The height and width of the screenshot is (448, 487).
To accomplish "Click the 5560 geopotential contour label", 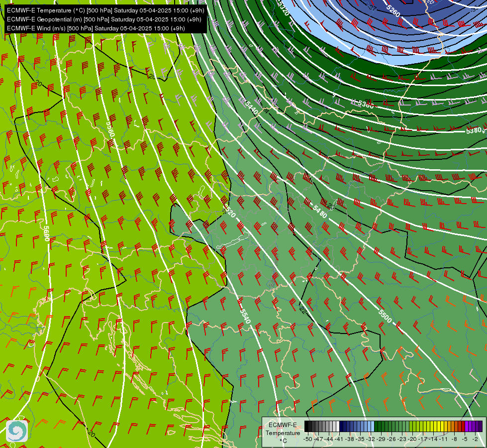I will (110, 129).
